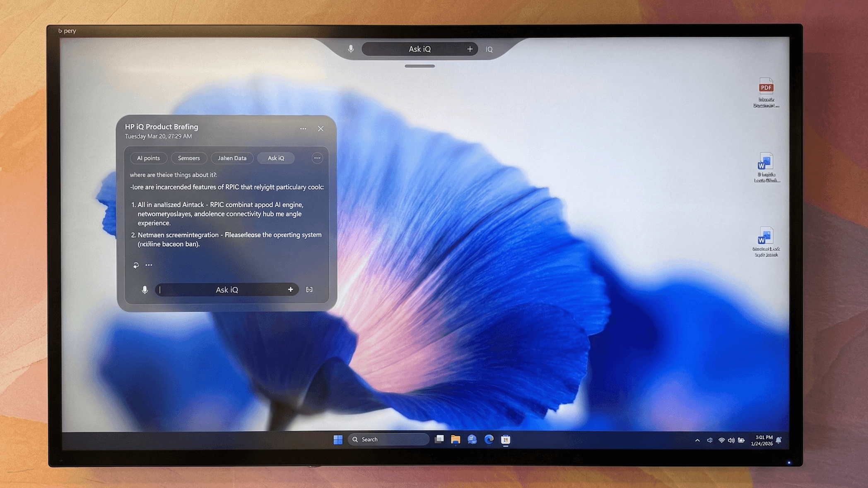This screenshot has height=488, width=868.
Task: Open File Explorer from the taskbar
Action: (456, 440)
